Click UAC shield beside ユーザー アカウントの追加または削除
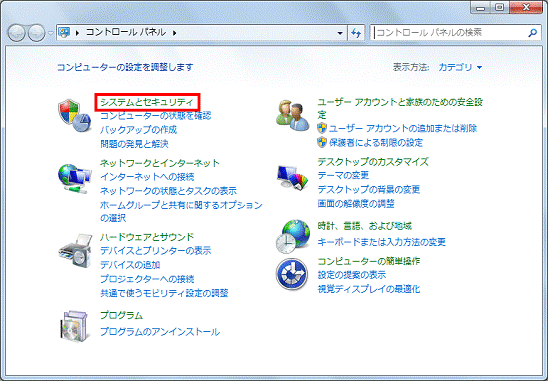The image size is (548, 381). [x=322, y=128]
